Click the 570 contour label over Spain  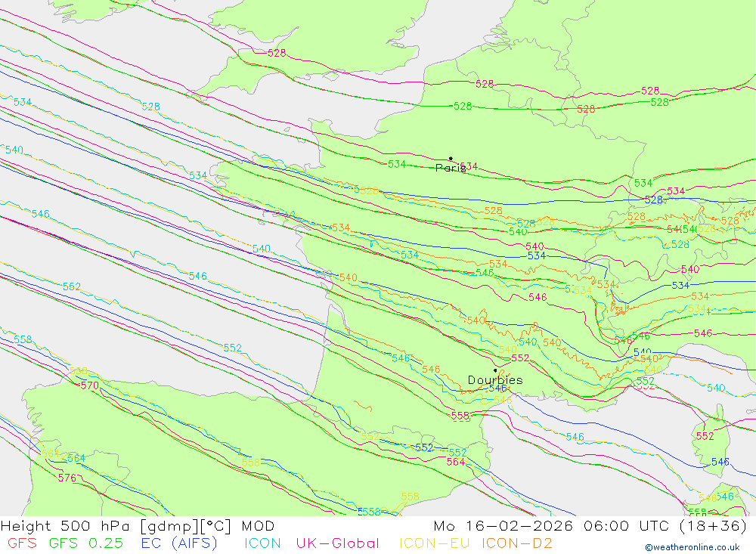tap(90, 385)
